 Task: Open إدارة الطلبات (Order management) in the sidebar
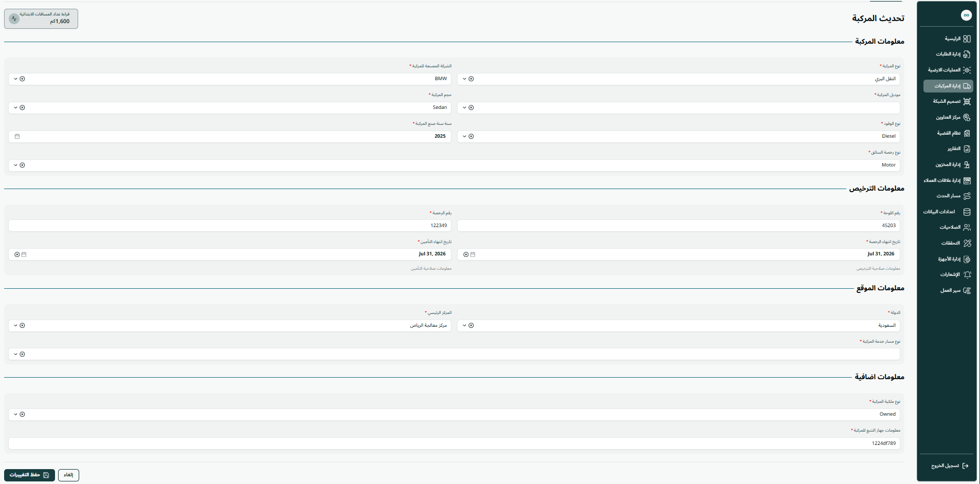[953, 54]
